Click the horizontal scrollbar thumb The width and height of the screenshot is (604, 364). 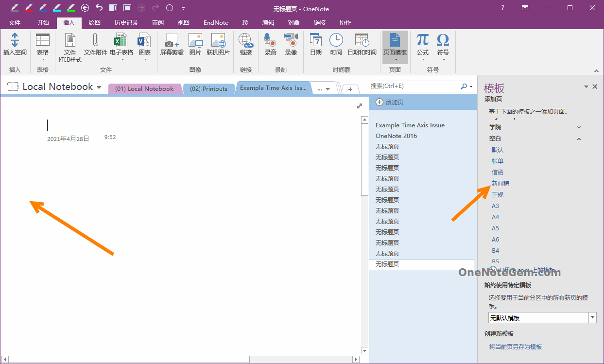point(129,359)
